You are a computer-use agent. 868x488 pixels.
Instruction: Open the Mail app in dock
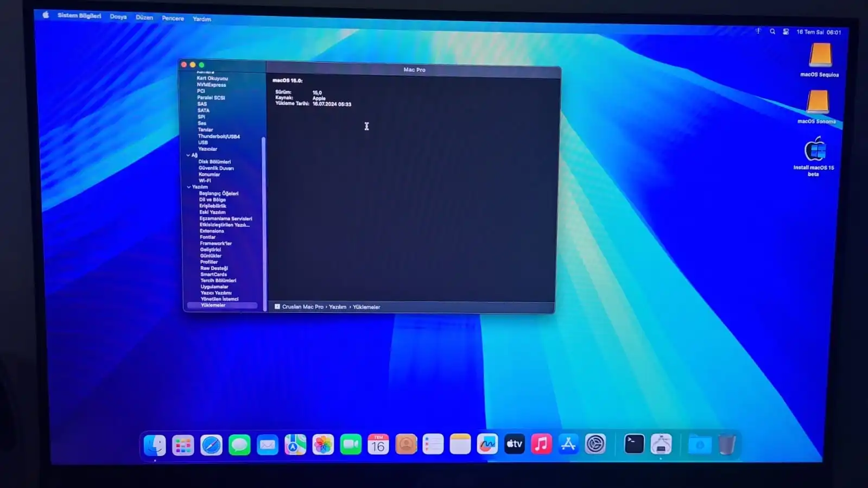click(x=268, y=445)
